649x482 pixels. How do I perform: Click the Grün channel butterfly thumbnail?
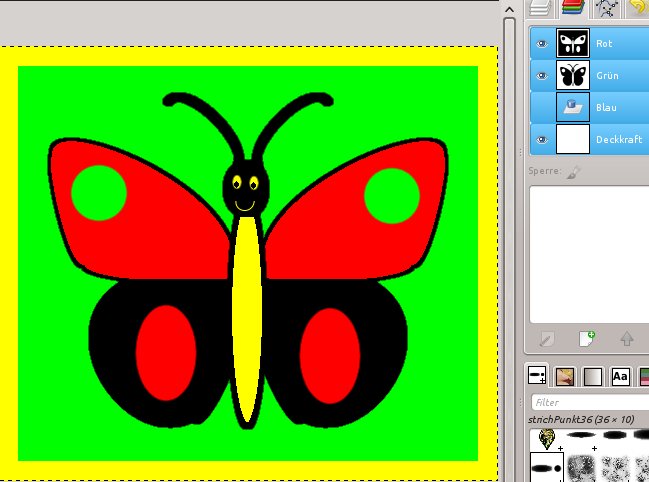[x=573, y=75]
